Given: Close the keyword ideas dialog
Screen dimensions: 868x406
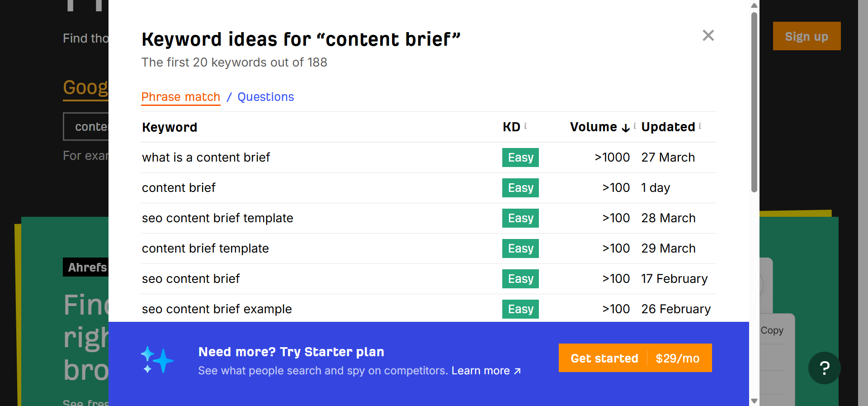Looking at the screenshot, I should click(708, 36).
